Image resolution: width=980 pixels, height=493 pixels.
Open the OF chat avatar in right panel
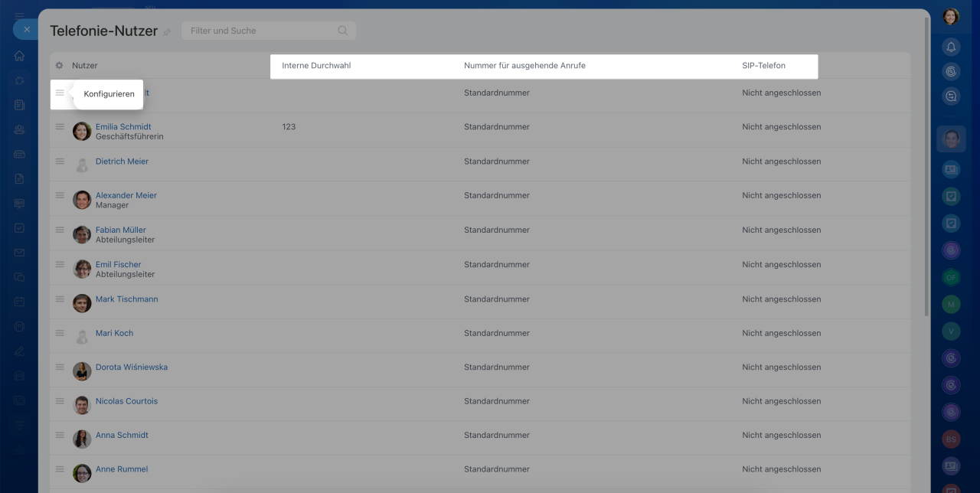[951, 277]
